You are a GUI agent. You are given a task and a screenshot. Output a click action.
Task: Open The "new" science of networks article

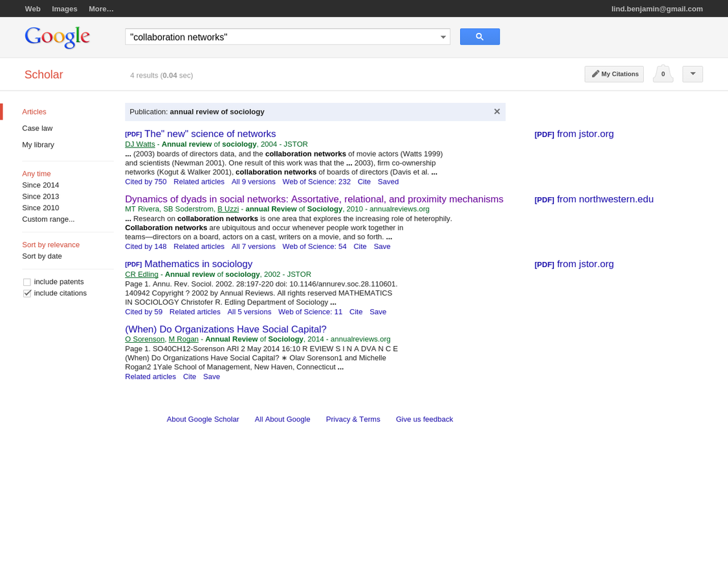tap(210, 134)
